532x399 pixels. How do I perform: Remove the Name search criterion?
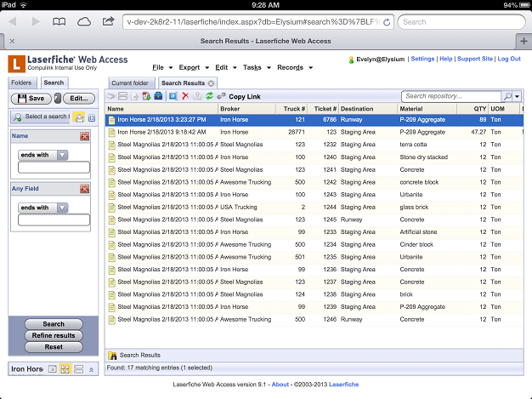(84, 136)
